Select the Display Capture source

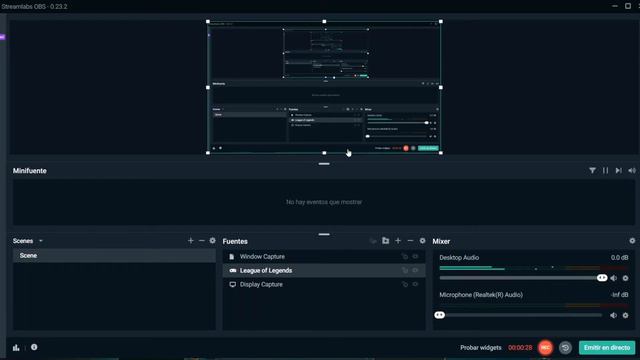[324, 284]
